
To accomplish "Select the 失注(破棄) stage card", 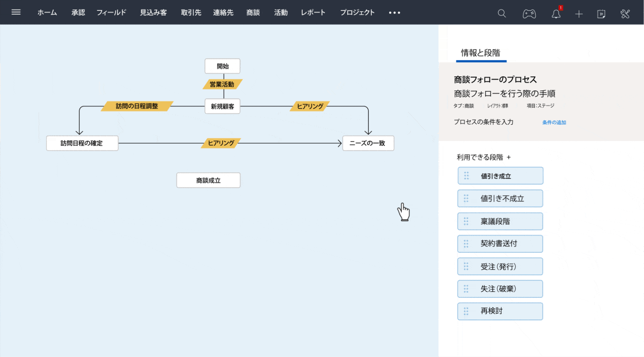I will (x=500, y=289).
